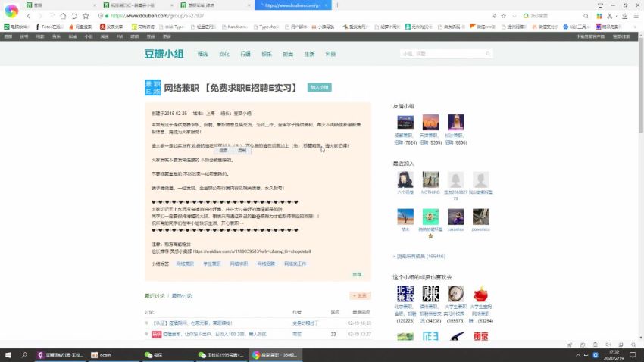Image resolution: width=644 pixels, height=362 pixels.
Task: Open the 赚 group thumbnail
Action: pos(430,294)
